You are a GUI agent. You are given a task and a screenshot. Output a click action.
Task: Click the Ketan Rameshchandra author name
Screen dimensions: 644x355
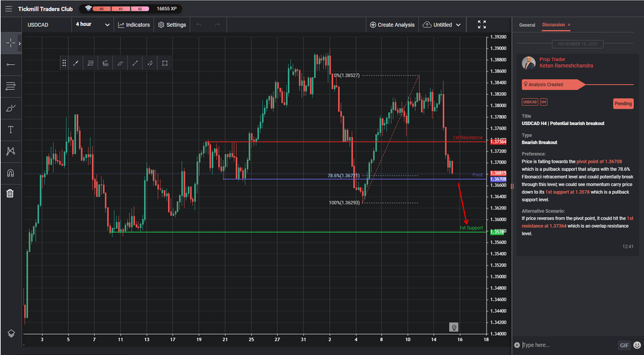click(566, 66)
